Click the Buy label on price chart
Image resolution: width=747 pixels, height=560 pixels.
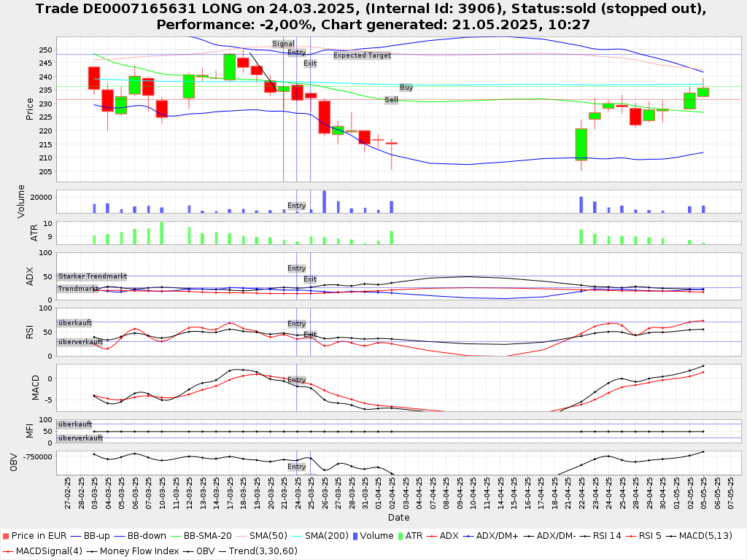(406, 87)
